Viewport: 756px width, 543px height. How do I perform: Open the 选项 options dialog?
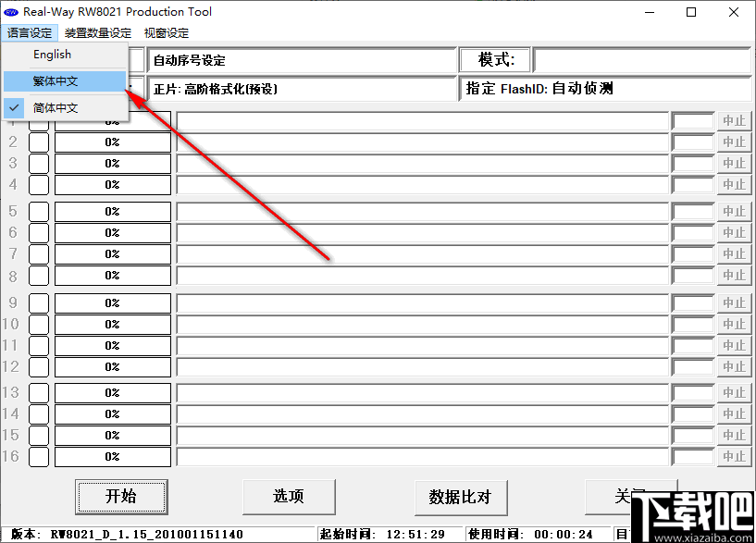[289, 497]
